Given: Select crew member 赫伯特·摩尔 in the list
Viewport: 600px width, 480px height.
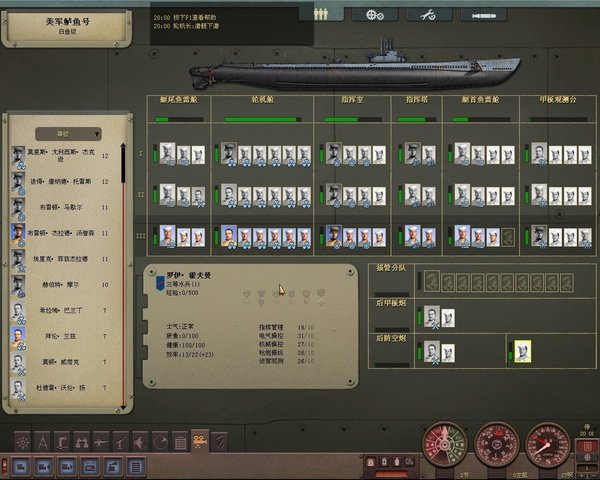Looking at the screenshot, I should pos(60,285).
